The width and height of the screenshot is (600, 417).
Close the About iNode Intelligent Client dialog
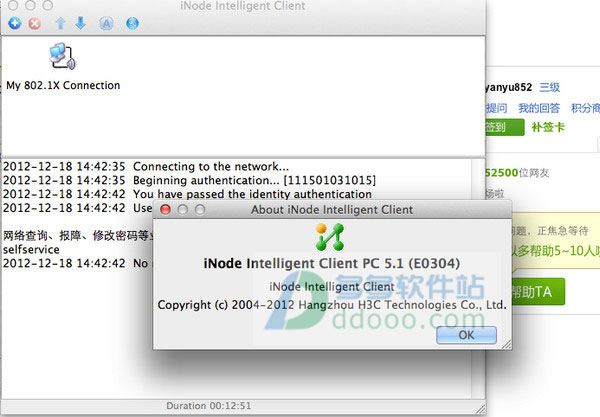click(x=165, y=210)
